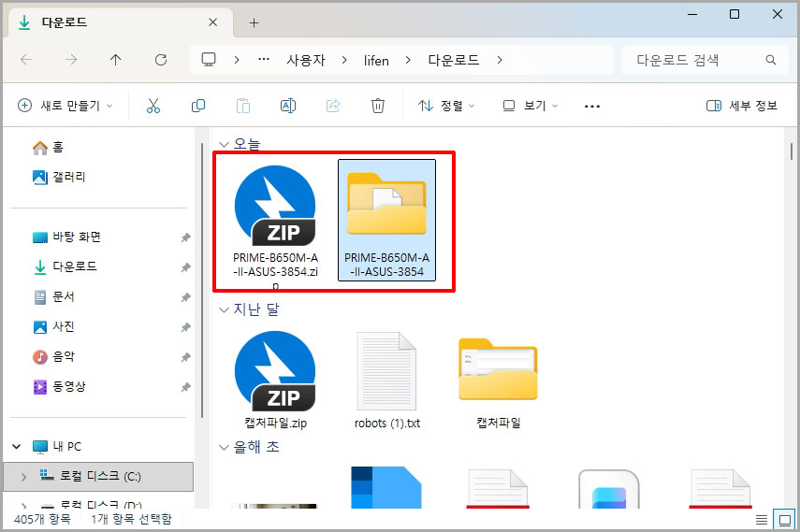
Task: Select the blue document file under 올해 초
Action: tap(386, 487)
